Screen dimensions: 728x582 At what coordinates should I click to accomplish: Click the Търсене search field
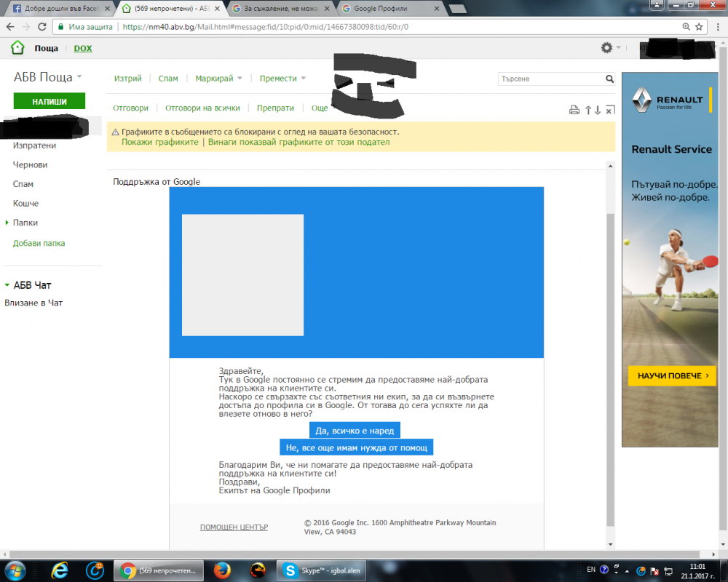coord(552,79)
